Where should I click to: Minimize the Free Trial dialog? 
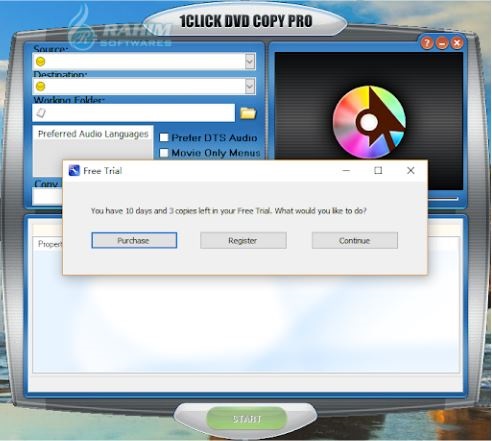(x=346, y=171)
